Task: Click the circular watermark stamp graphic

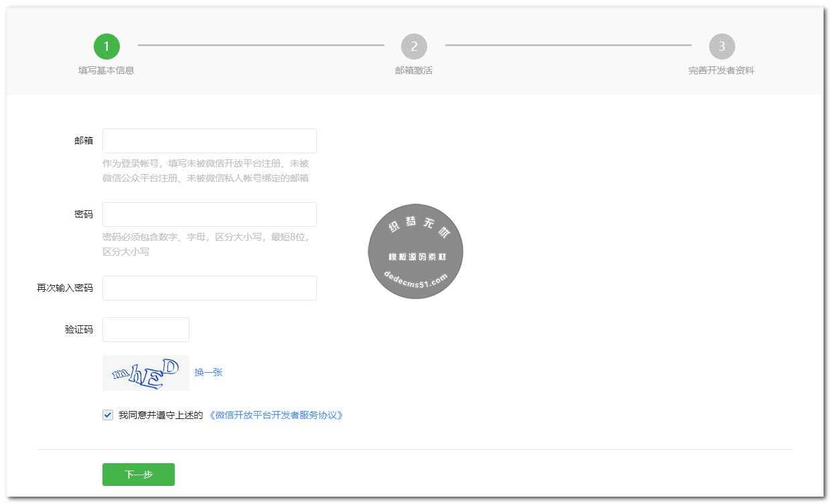Action: (415, 252)
